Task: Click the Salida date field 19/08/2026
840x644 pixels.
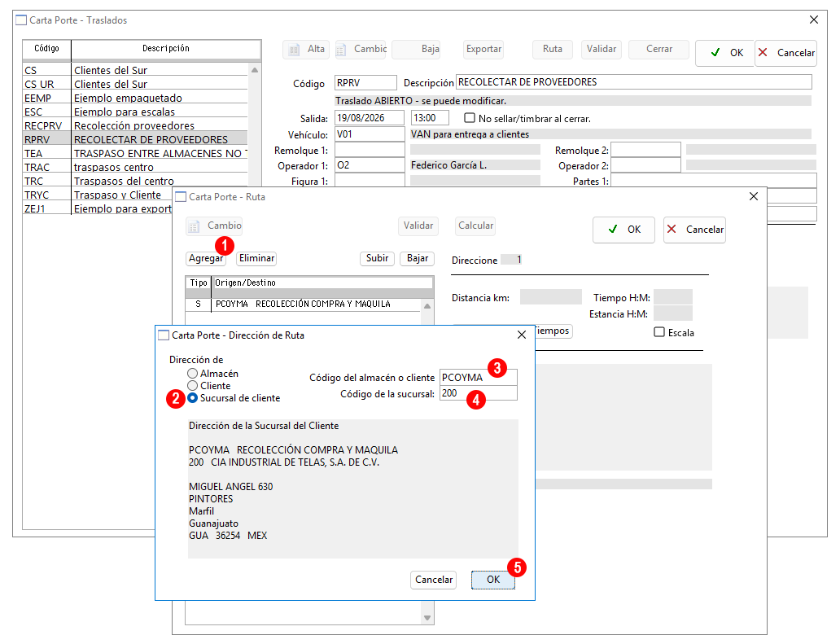Action: click(x=370, y=118)
